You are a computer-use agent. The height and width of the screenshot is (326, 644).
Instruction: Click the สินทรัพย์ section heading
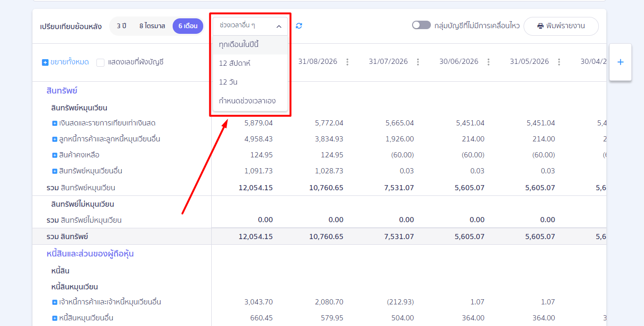62,91
